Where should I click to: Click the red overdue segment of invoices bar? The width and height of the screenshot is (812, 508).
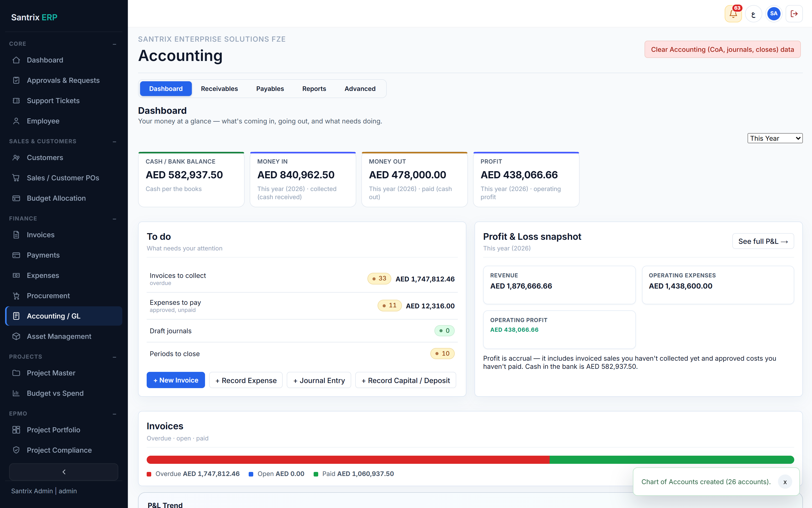point(348,460)
